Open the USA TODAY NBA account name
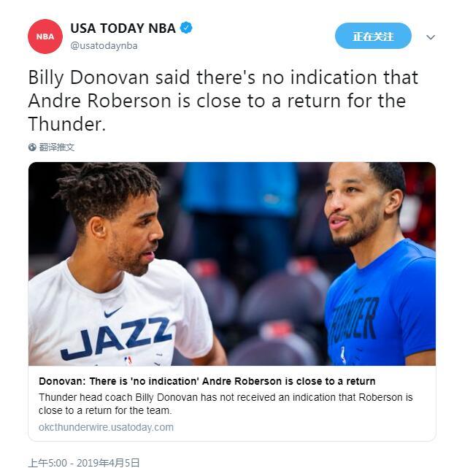The width and height of the screenshot is (462, 476). point(123,28)
